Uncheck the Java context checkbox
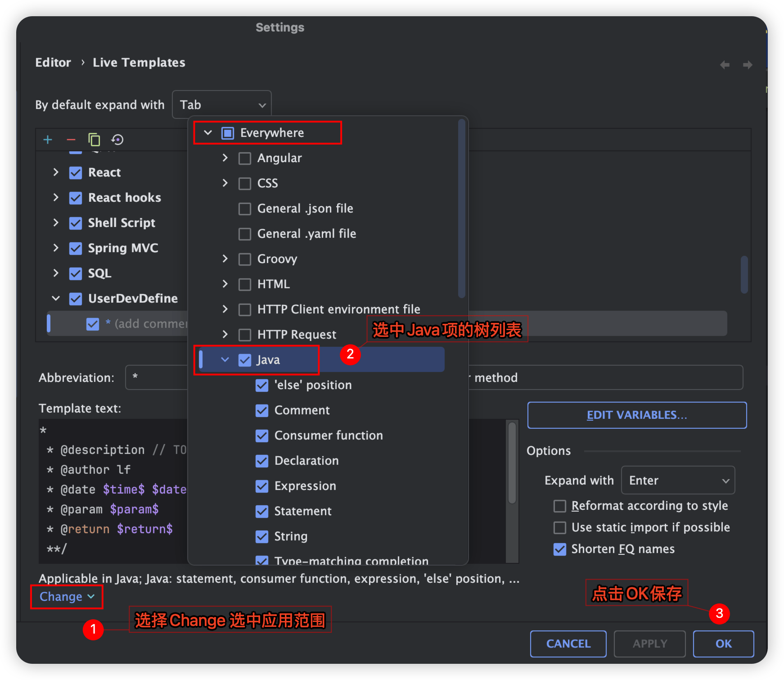The image size is (784, 680). pos(245,360)
